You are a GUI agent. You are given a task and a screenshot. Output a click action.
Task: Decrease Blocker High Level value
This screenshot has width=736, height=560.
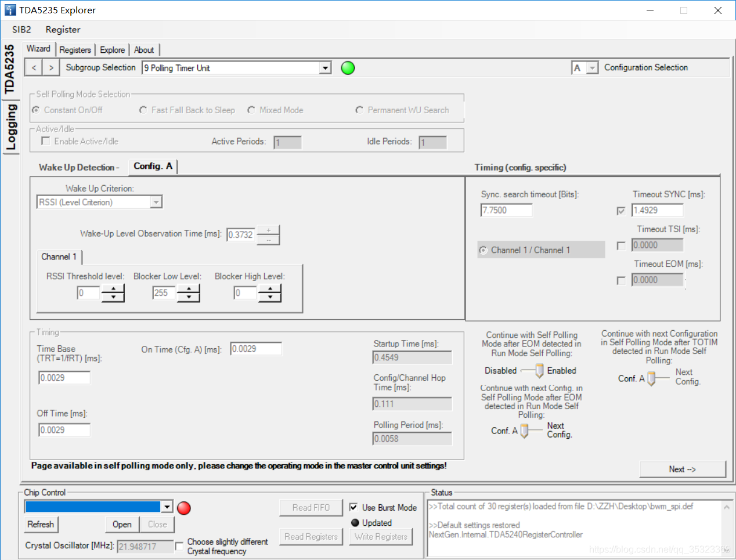point(270,297)
